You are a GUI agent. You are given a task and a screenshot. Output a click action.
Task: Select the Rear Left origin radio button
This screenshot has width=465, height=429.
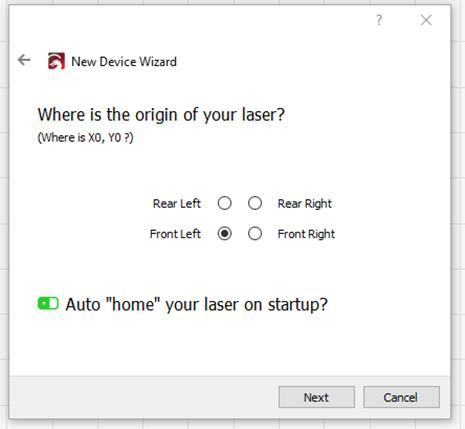(x=225, y=203)
